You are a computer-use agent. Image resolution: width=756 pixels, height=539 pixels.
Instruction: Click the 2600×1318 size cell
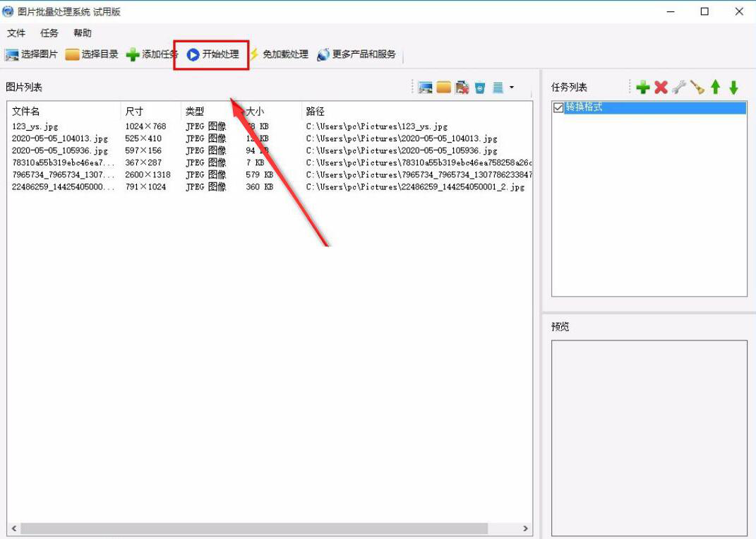pyautogui.click(x=148, y=174)
